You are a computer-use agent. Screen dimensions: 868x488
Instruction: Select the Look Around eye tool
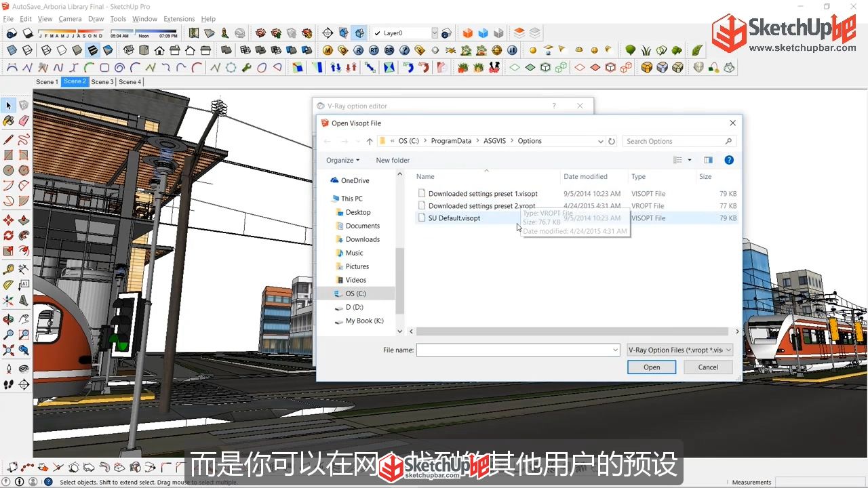click(x=24, y=369)
